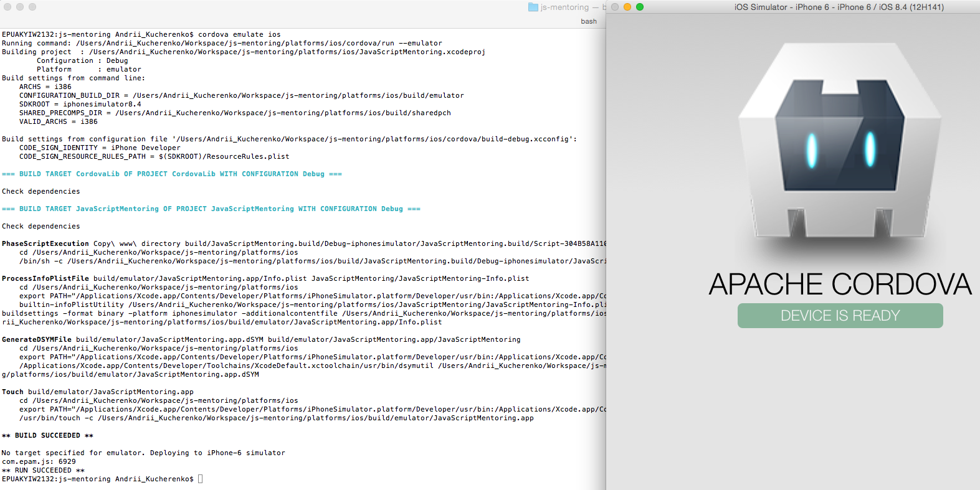Click 'CODE_SIGN_IDENTITY = iPhone Developer' line
Screen dimensions: 980x490
100,148
